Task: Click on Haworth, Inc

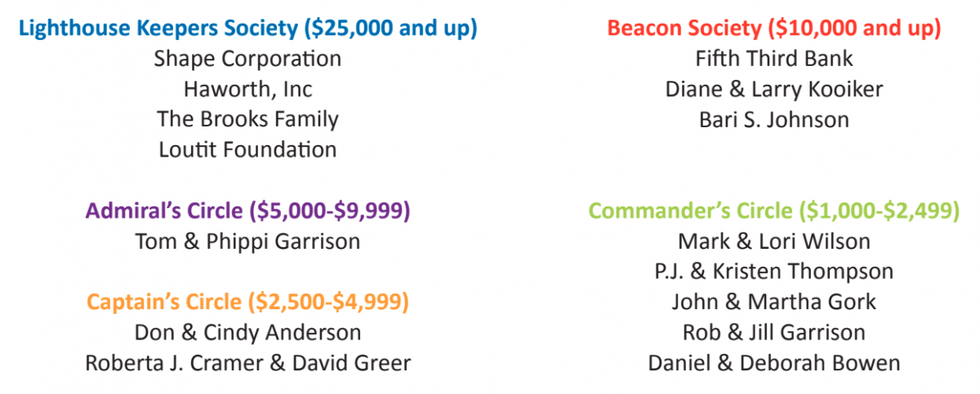Action: tap(247, 89)
